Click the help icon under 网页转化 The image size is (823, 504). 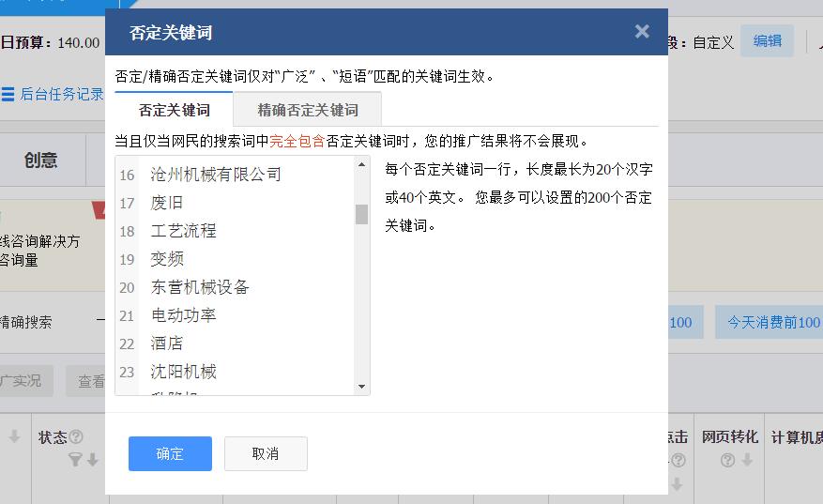[727, 460]
